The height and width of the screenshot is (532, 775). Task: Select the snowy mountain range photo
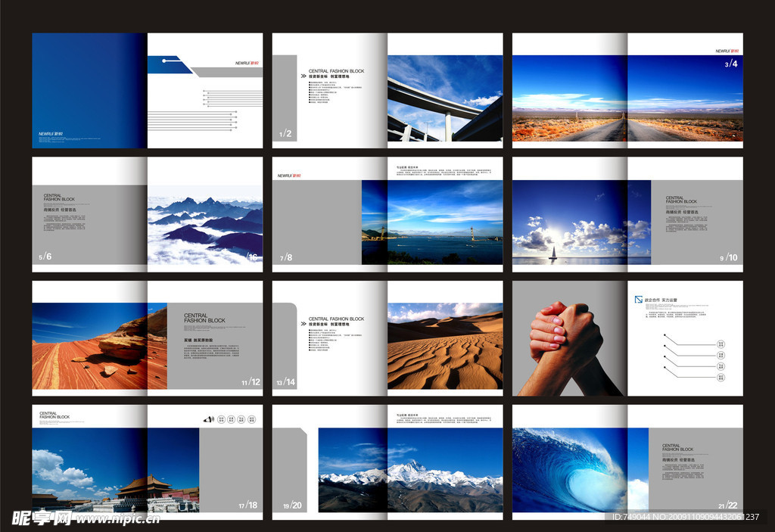tap(410, 470)
